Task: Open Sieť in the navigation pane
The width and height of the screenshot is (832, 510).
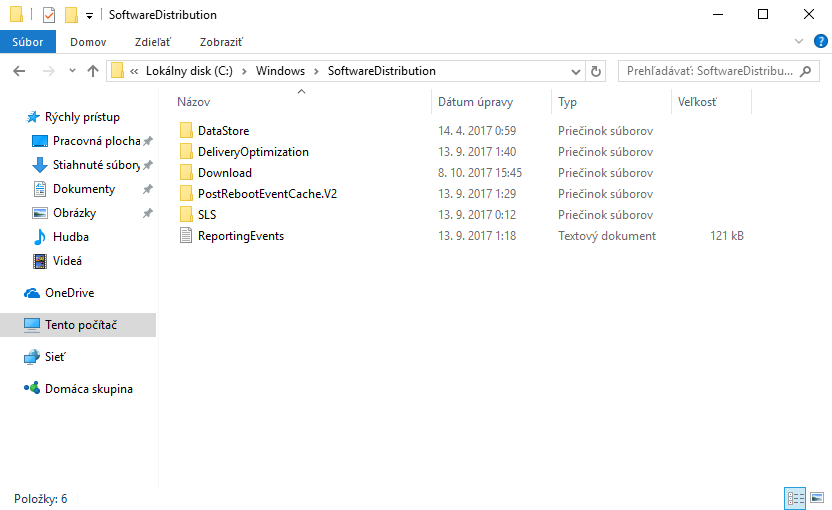Action: 55,357
